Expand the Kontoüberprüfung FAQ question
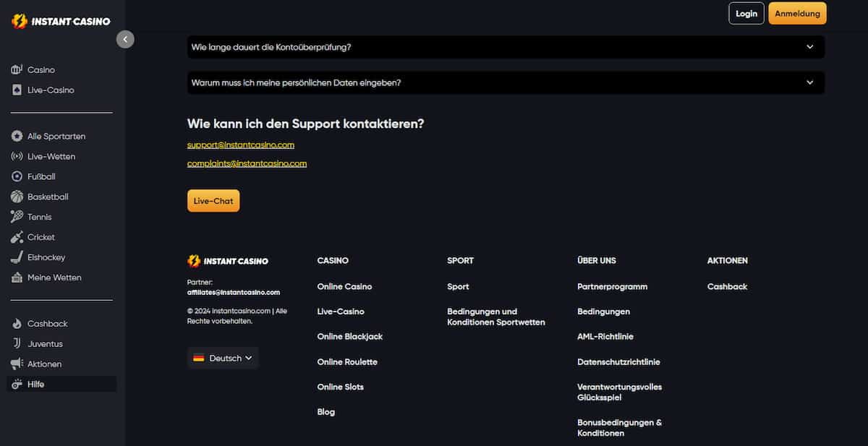Viewport: 868px width, 446px height. pyautogui.click(x=504, y=47)
